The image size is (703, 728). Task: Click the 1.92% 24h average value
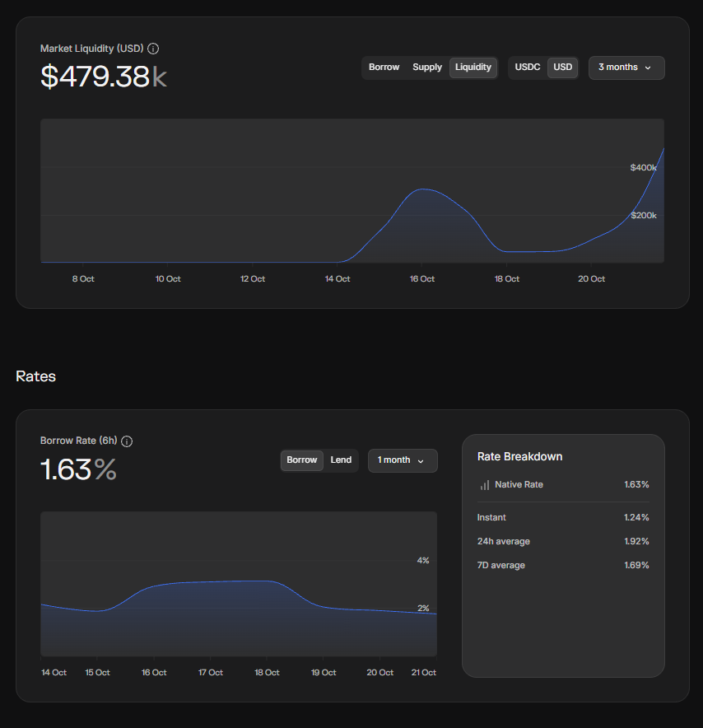(x=636, y=541)
